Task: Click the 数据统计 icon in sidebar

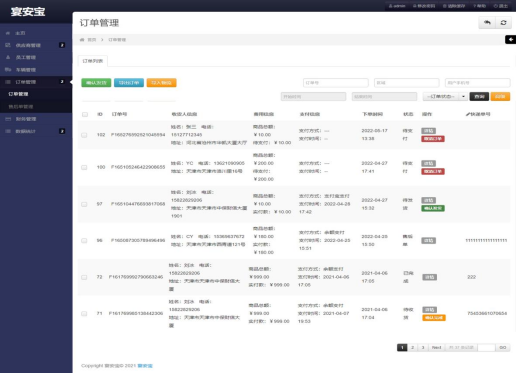Action: (8, 131)
